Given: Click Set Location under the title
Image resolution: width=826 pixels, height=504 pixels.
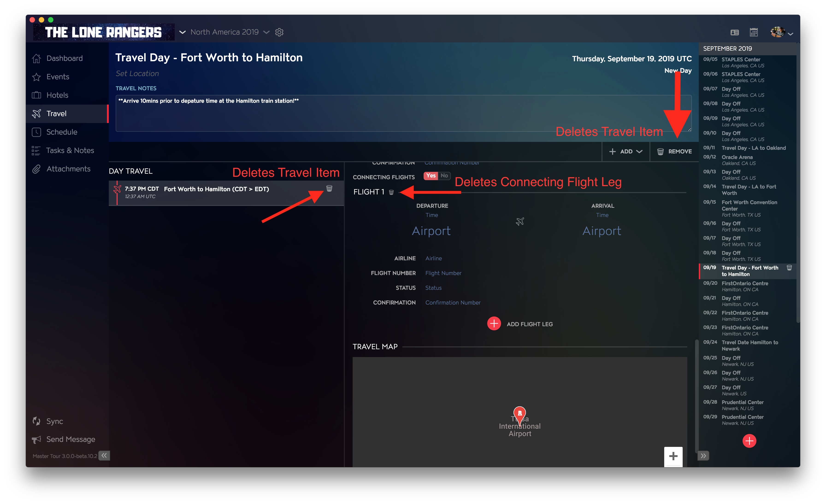Looking at the screenshot, I should (137, 73).
